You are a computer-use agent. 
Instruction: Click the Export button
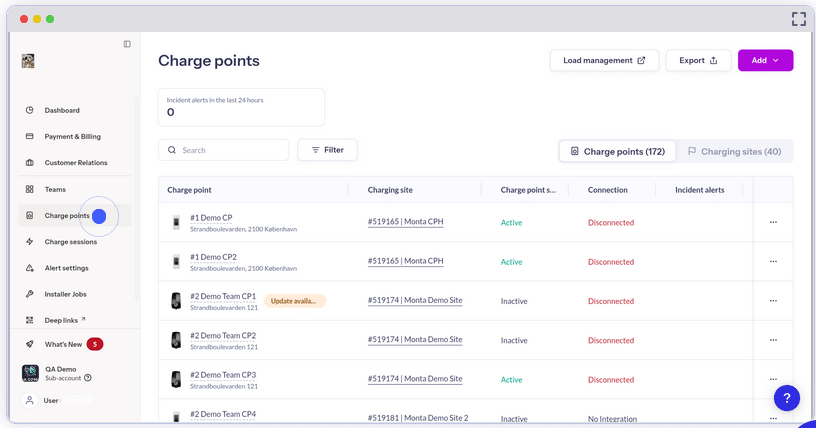[x=698, y=61]
